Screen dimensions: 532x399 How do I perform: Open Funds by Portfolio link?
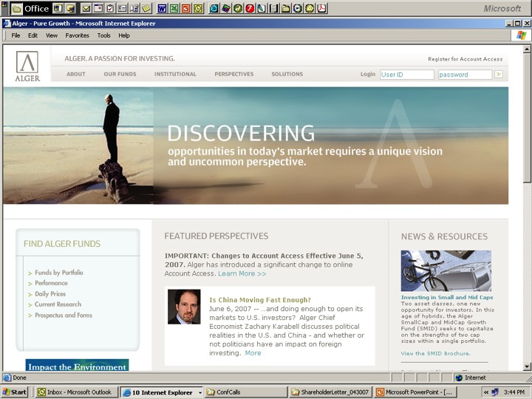pyautogui.click(x=58, y=273)
